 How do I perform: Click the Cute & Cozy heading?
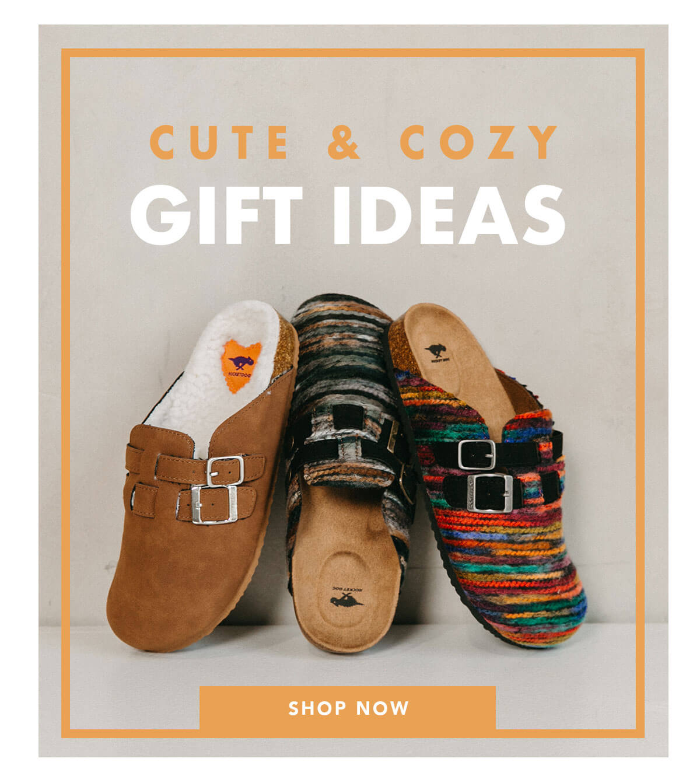click(x=354, y=142)
